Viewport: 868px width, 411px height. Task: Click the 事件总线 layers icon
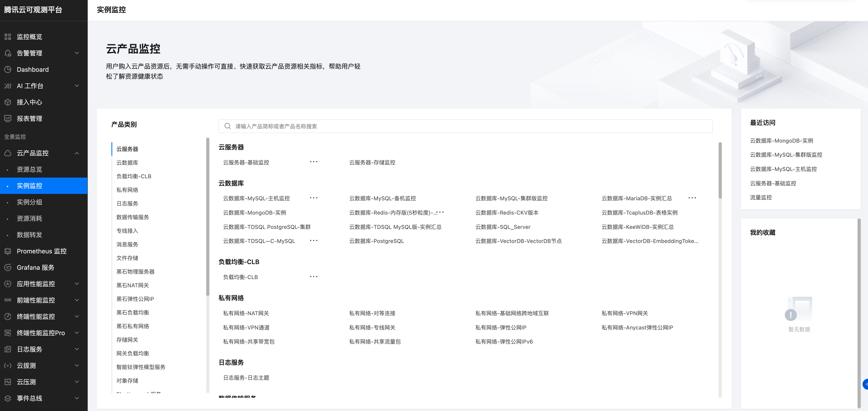[8, 398]
